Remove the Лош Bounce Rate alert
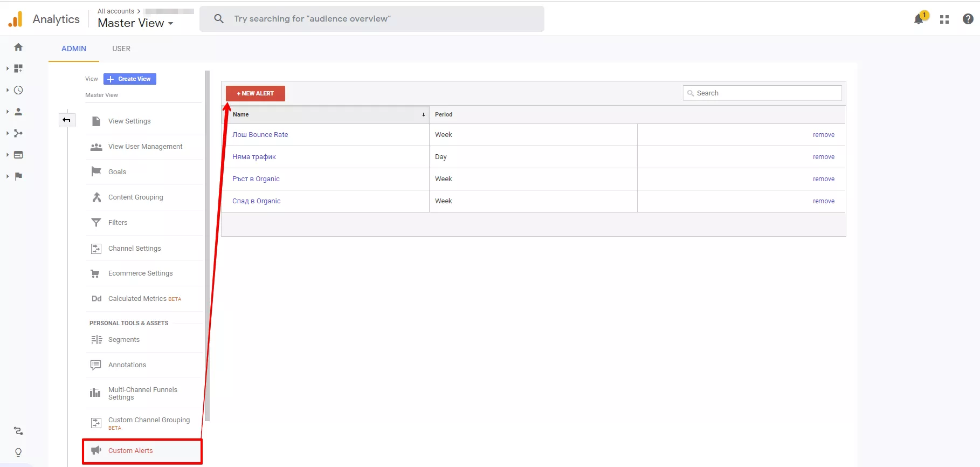 click(x=824, y=135)
